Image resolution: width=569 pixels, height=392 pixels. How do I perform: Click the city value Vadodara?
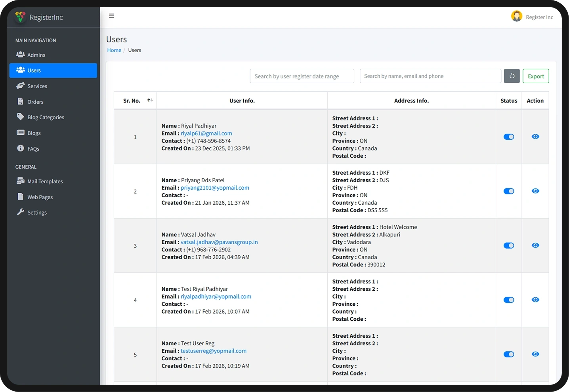point(359,242)
